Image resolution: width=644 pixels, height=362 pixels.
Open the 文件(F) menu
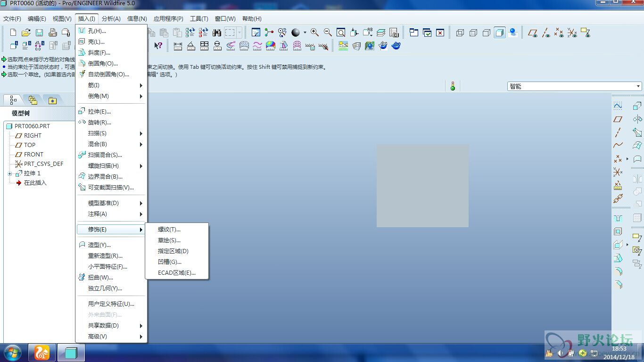(12, 19)
